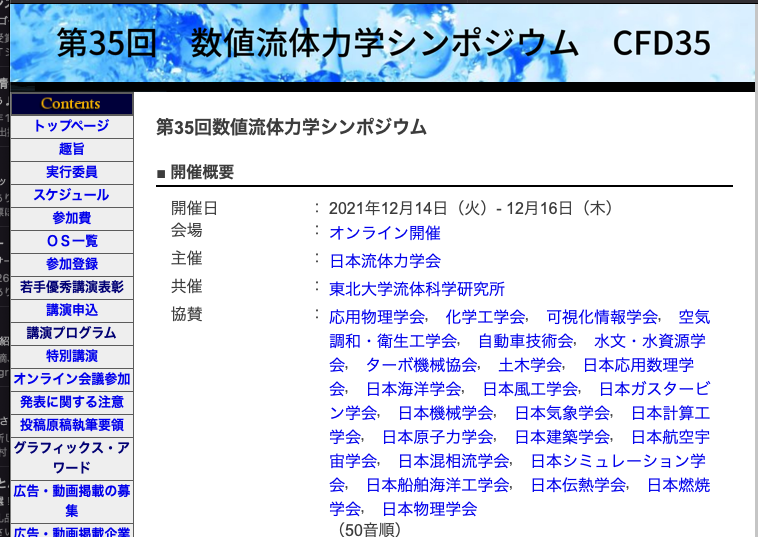The image size is (758, 537).
Task: Select 若手優秀講演表彰 menu entry
Action: coord(72,287)
